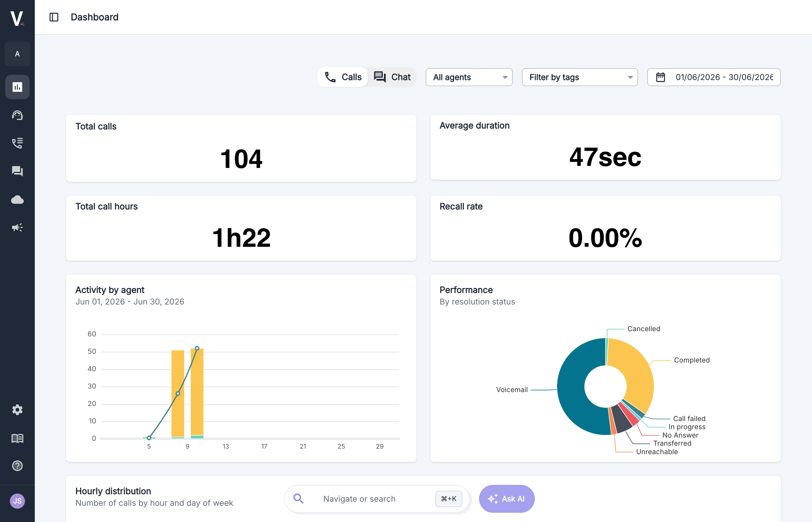This screenshot has width=812, height=522.
Task: Open the workspace A avatar
Action: pyautogui.click(x=17, y=54)
